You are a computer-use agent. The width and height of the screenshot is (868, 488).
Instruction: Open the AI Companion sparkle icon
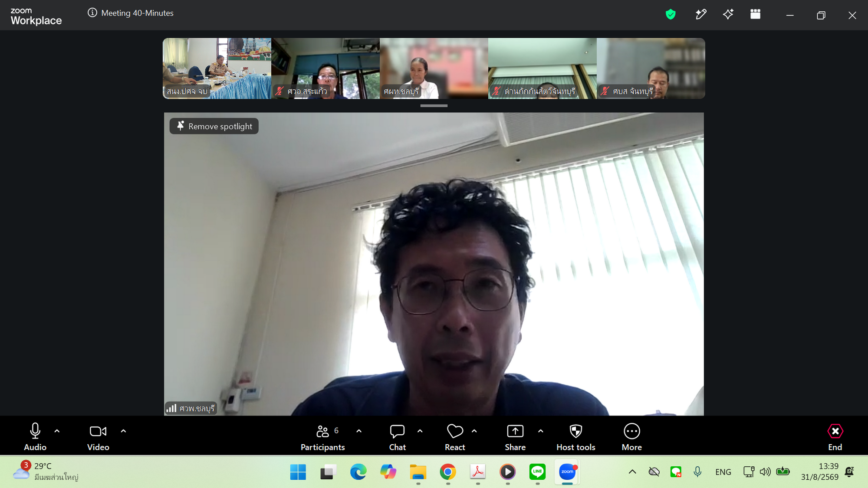[x=728, y=14]
